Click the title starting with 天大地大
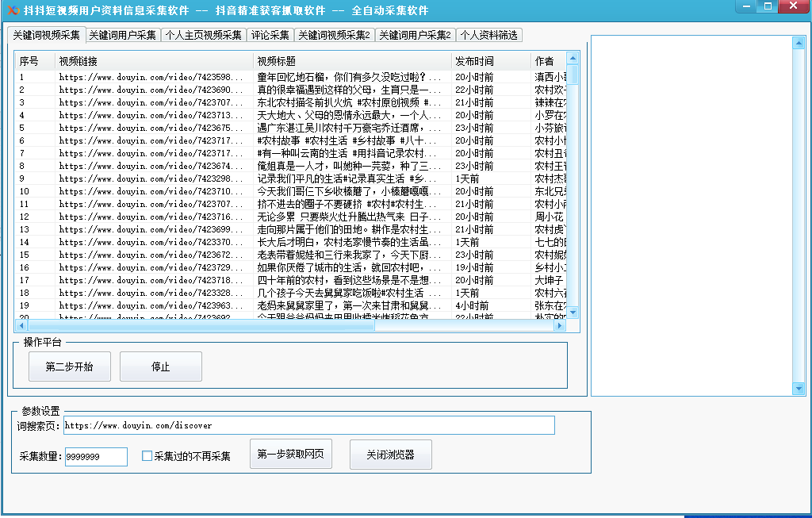 [x=349, y=115]
